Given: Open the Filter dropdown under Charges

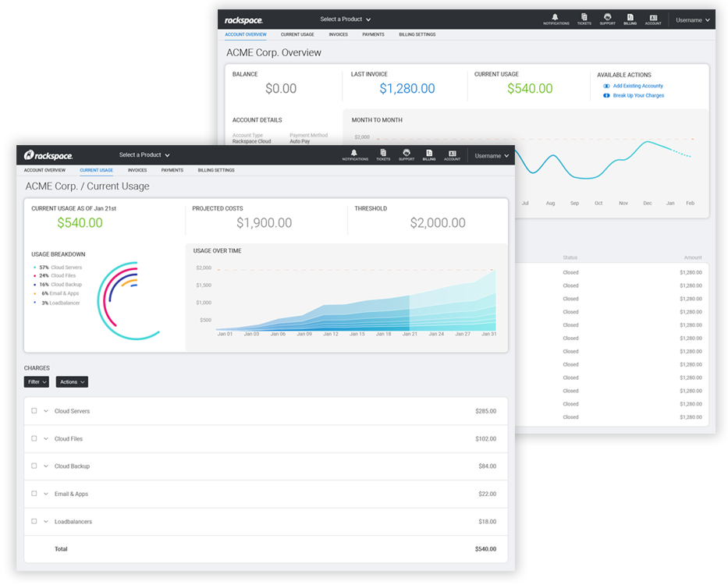Looking at the screenshot, I should (37, 381).
